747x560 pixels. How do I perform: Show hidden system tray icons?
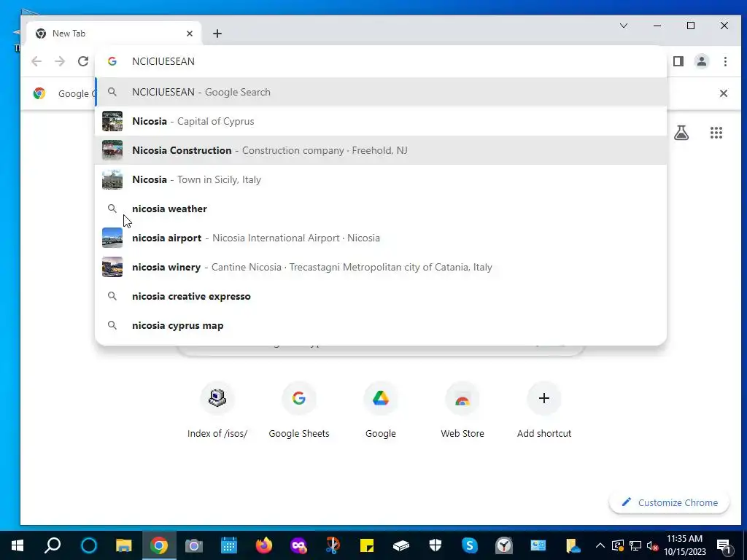[x=600, y=545]
